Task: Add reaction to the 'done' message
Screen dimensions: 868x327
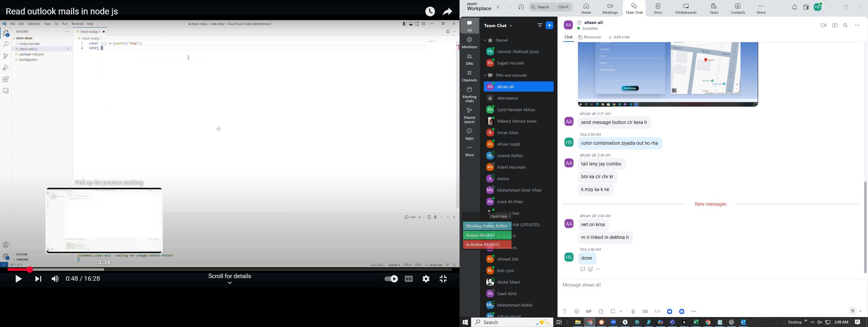Action: click(591, 269)
